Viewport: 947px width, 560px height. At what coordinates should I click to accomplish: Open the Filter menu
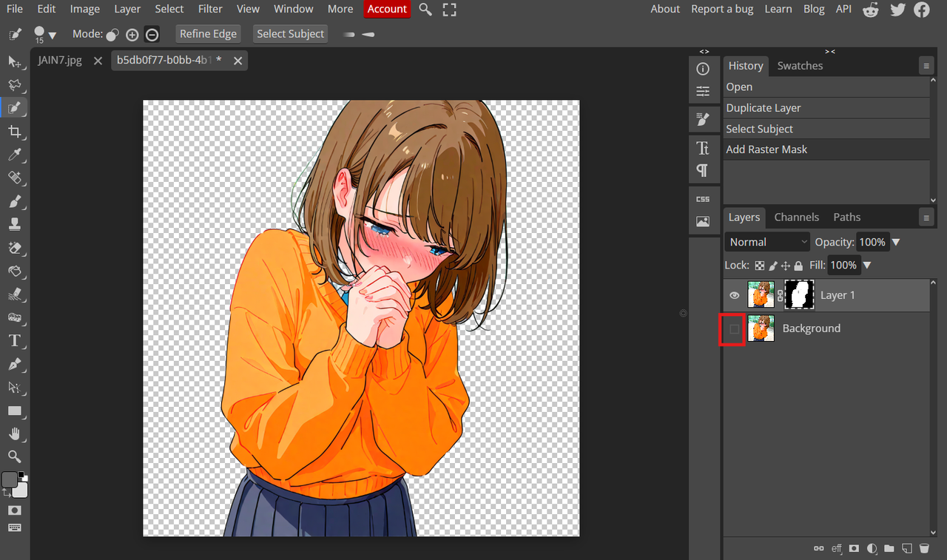(211, 9)
